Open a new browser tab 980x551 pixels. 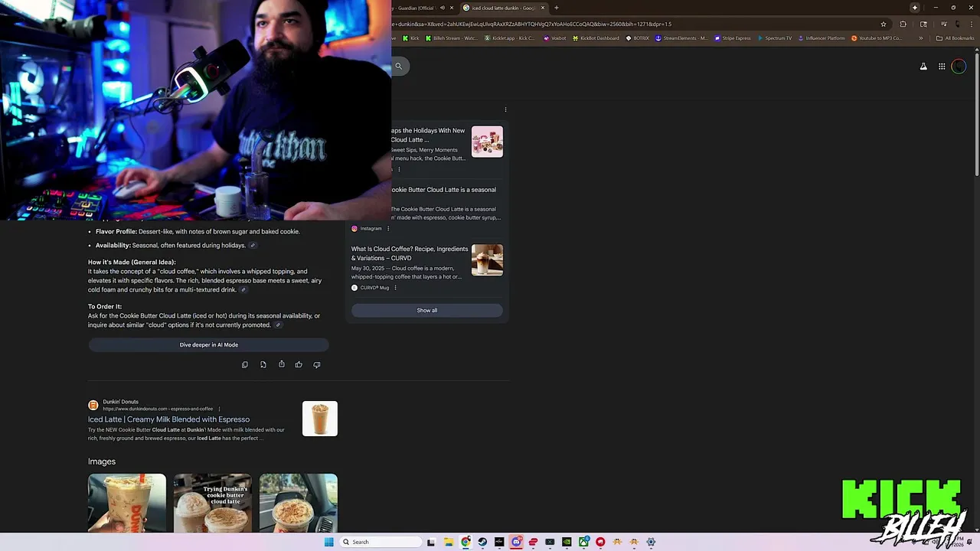tap(557, 8)
